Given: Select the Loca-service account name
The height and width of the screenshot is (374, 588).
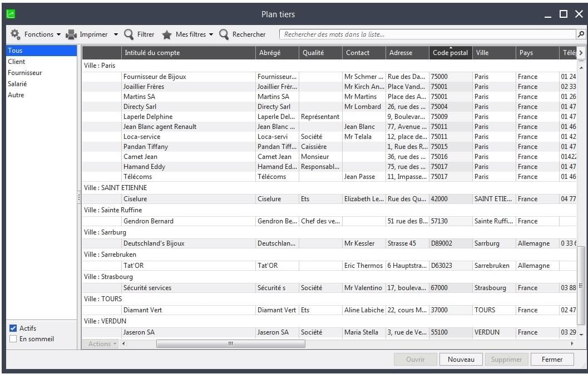Looking at the screenshot, I should [142, 137].
